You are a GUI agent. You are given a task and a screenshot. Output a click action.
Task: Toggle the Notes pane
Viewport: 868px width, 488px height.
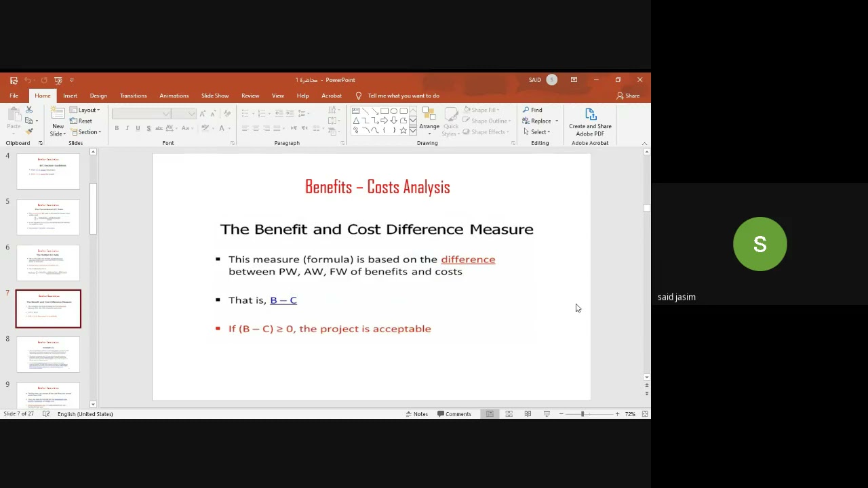click(x=417, y=414)
